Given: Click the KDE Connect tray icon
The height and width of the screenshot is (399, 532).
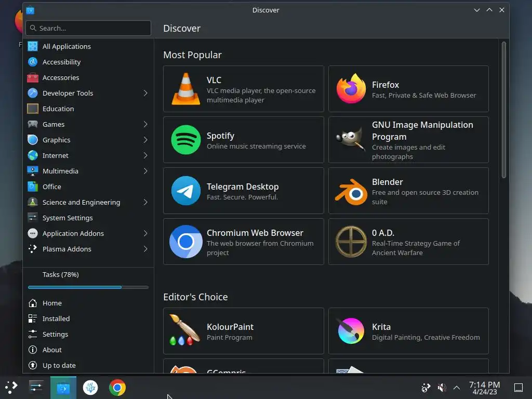Looking at the screenshot, I should coord(425,388).
